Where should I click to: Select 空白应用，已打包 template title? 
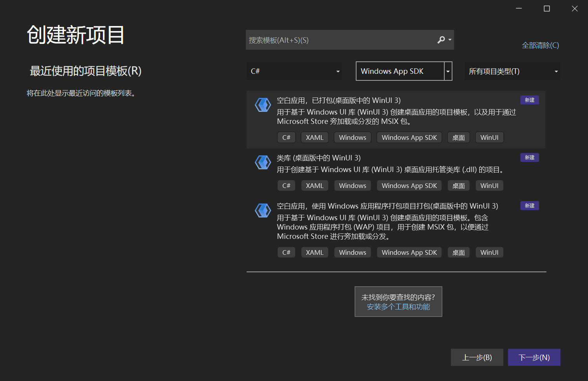pyautogui.click(x=339, y=101)
